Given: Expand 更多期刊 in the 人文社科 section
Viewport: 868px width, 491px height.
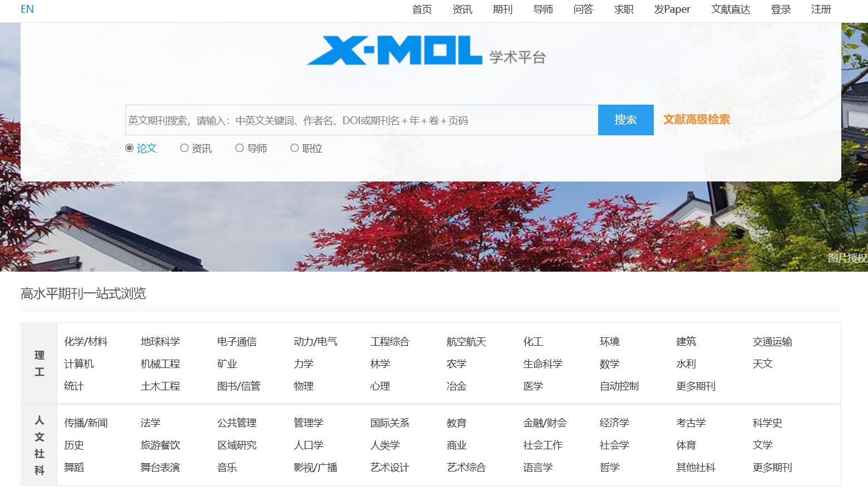Looking at the screenshot, I should (x=772, y=468).
